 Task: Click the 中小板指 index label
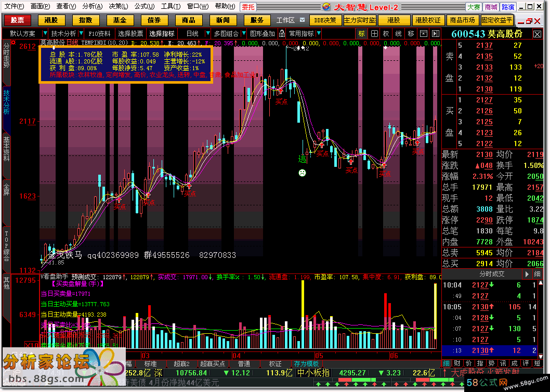click(313, 373)
